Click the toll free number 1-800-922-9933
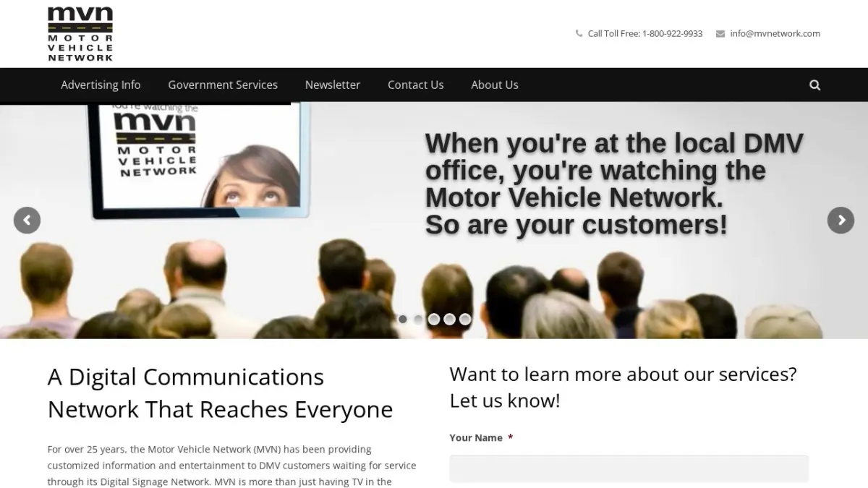 672,33
